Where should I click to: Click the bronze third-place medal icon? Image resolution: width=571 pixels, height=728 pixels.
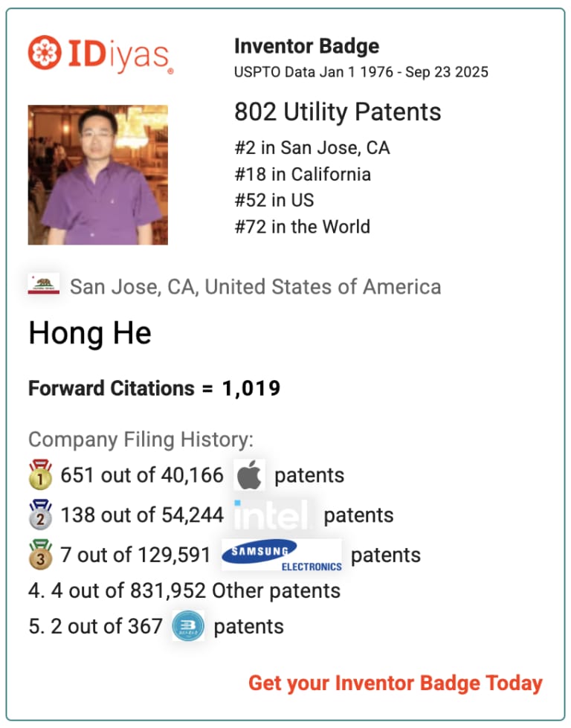[x=40, y=555]
